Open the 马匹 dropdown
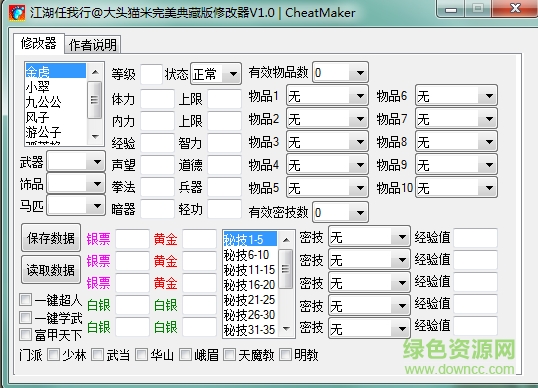The height and width of the screenshot is (388, 538). click(76, 206)
